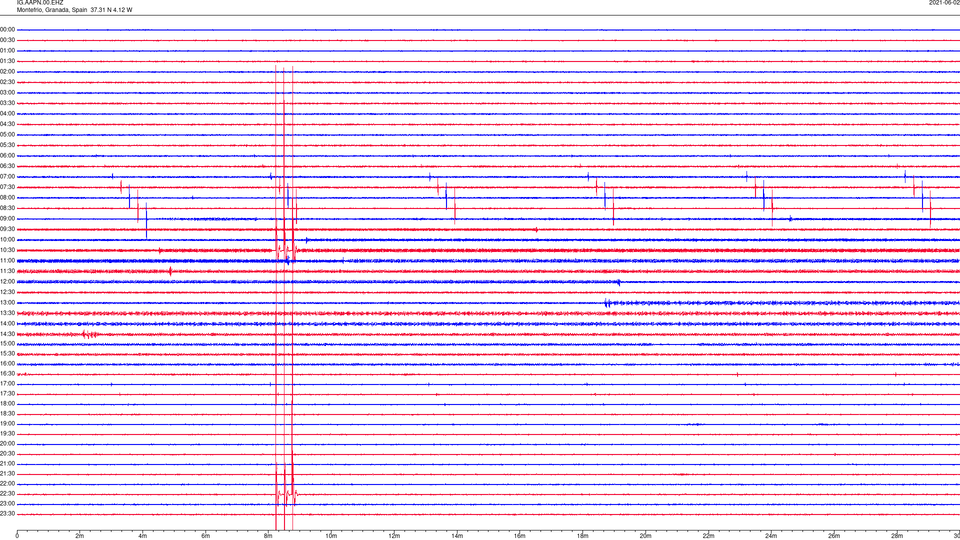Pick the 04:30 time label
960x540 pixels.
point(7,124)
